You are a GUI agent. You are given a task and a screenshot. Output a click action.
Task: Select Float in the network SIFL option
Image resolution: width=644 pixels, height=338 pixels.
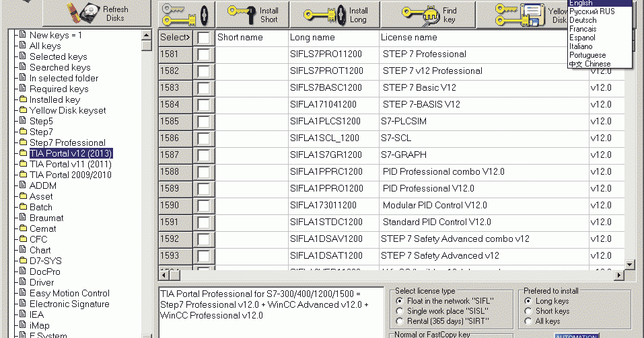pyautogui.click(x=399, y=300)
